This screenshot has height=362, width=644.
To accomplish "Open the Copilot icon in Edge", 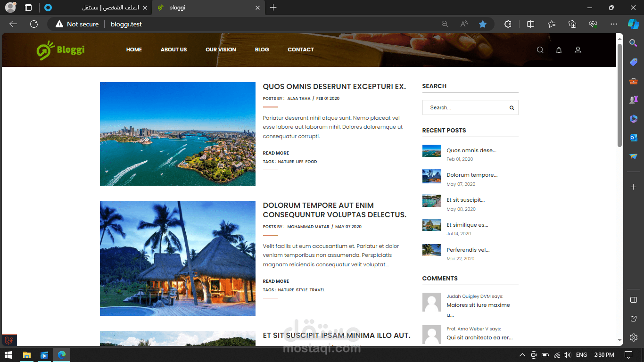I will coord(633,24).
